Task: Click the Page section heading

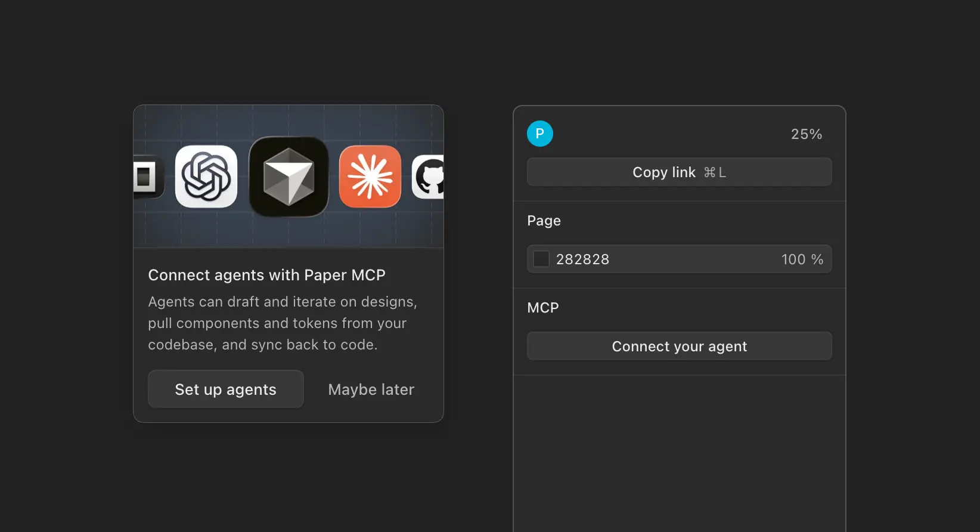Action: click(544, 221)
